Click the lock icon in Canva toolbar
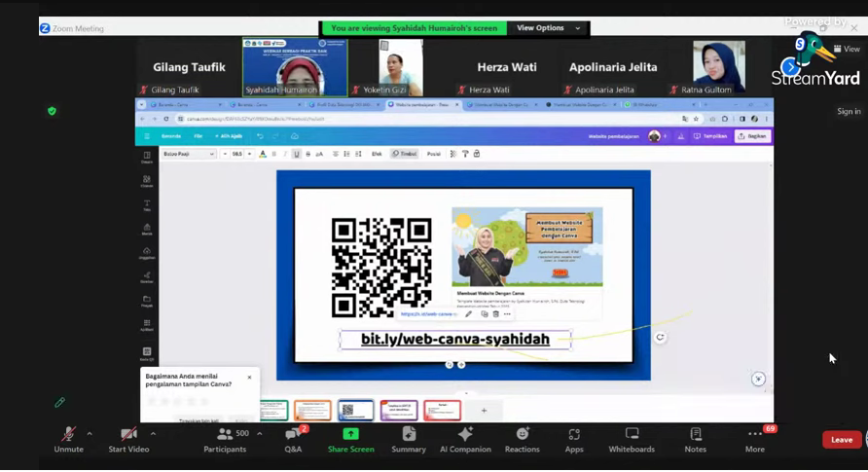Image resolution: width=868 pixels, height=472 pixels. point(477,154)
